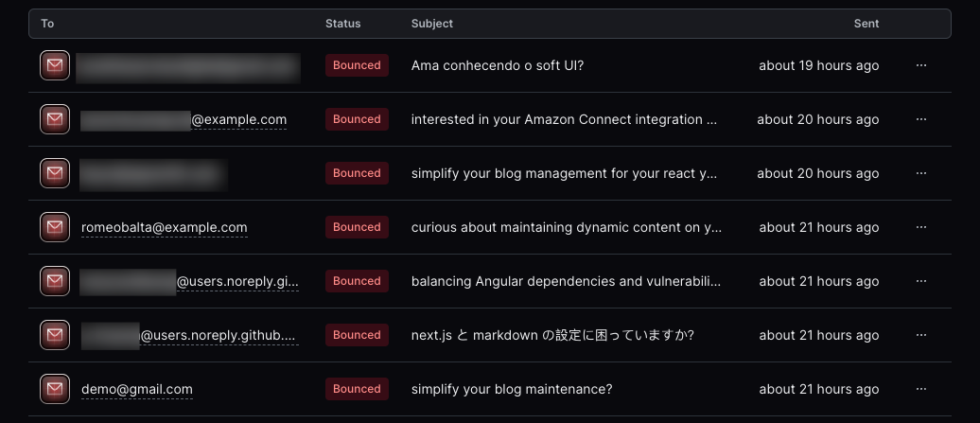
Task: Click mail icon of Amazon Connect integration email
Action: 55,119
